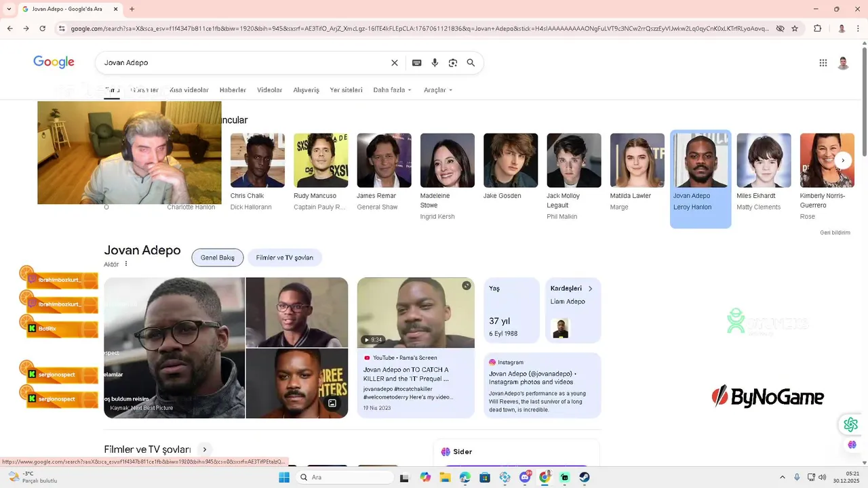Screen dimensions: 868x488
Task: Open the Chrome extensions puzzle icon
Action: coord(817,28)
